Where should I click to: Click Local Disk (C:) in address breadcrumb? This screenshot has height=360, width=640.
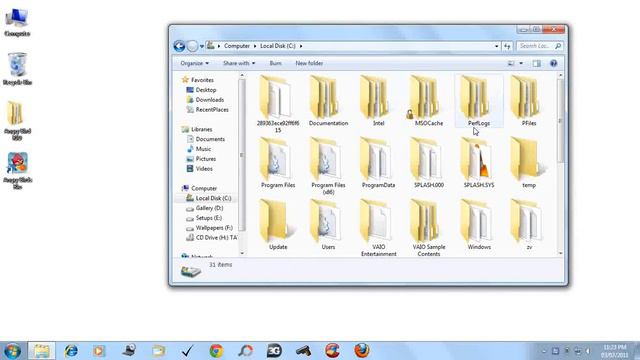[x=278, y=46]
